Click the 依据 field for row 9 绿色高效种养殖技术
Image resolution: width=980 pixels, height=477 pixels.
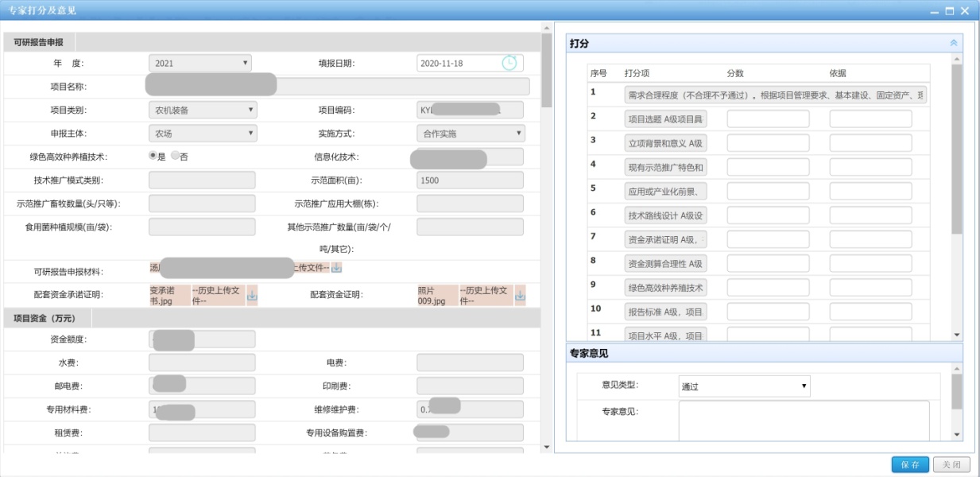[x=870, y=287]
